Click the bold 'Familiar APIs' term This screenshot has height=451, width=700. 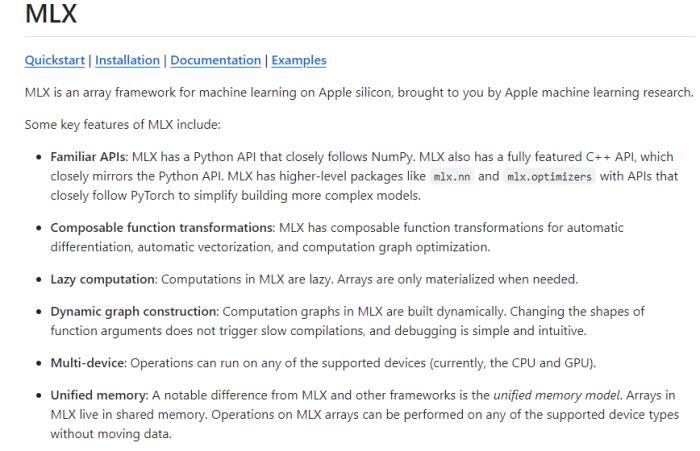[x=89, y=157]
